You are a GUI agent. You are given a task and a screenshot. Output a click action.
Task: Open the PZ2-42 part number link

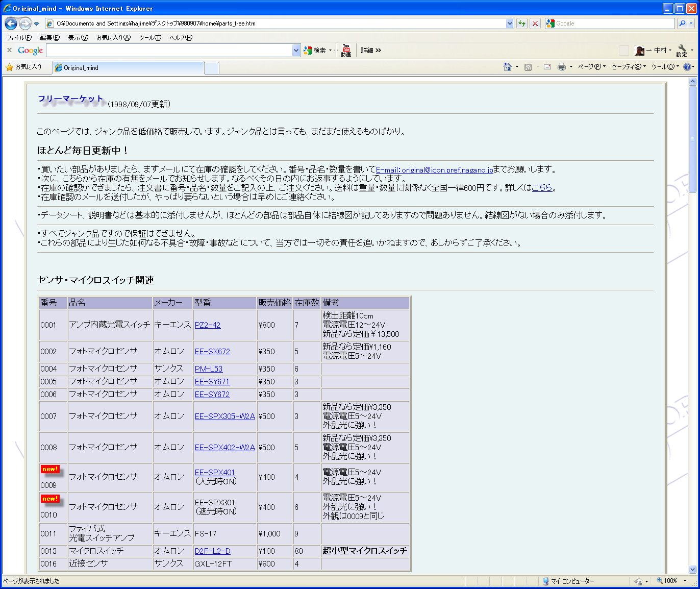208,325
